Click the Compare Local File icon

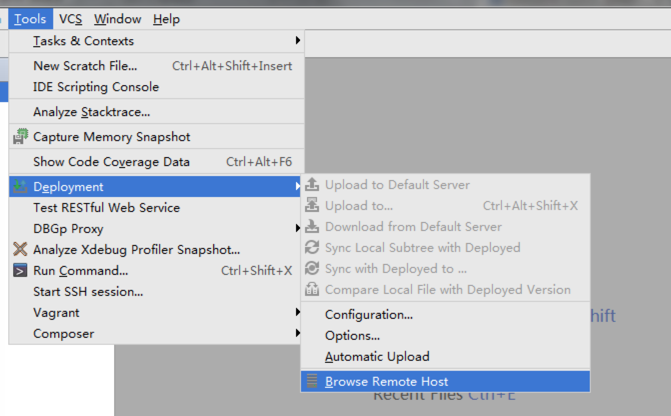point(313,289)
